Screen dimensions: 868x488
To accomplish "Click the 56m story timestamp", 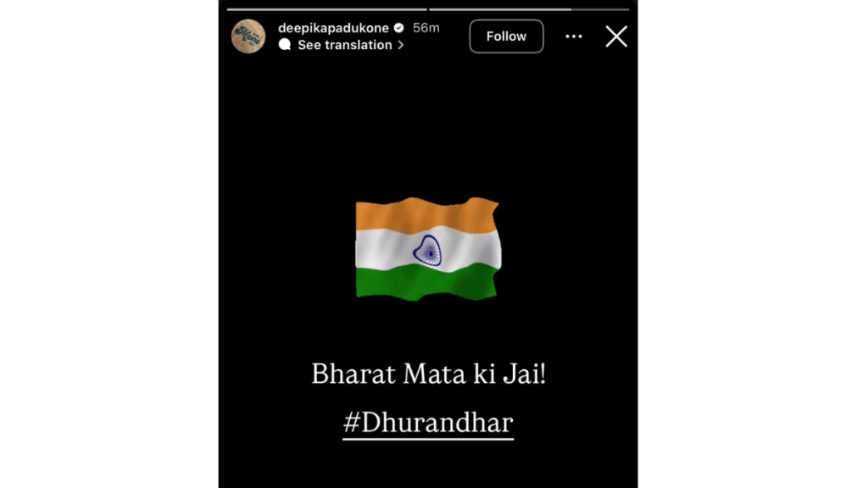I will pyautogui.click(x=426, y=28).
